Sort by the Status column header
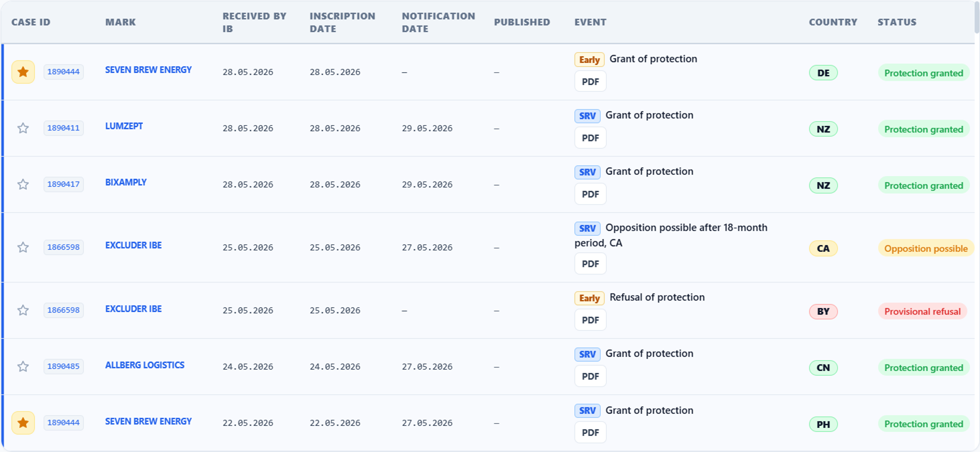980x452 pixels. tap(897, 22)
